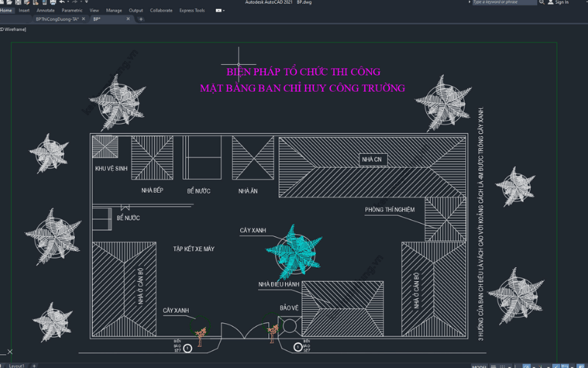Image resolution: width=588 pixels, height=368 pixels.
Task: Open a new drawing tab with plus icon
Action: coord(141,19)
